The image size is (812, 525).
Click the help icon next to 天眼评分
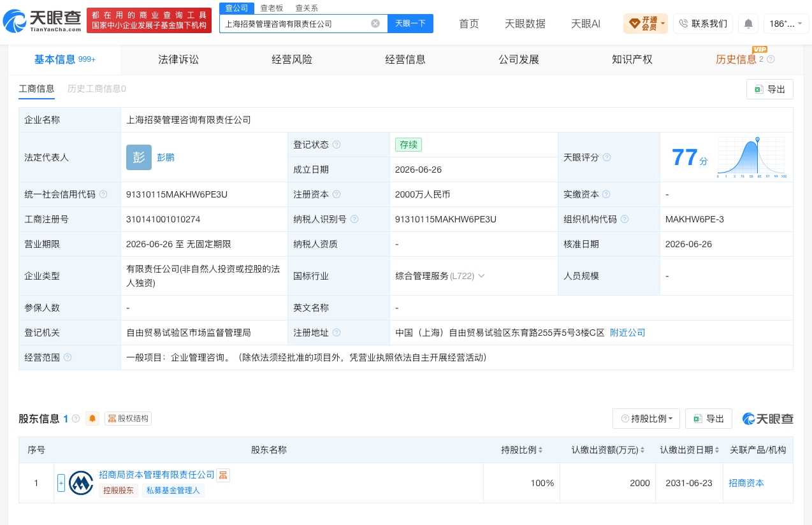607,157
